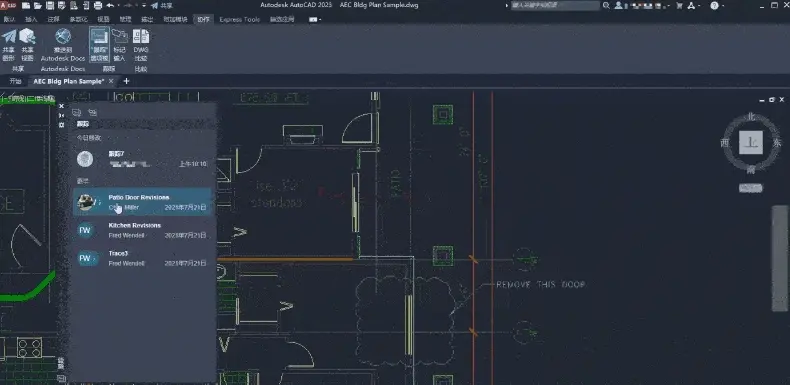Open the 视图 ribbon tab

[x=103, y=19]
